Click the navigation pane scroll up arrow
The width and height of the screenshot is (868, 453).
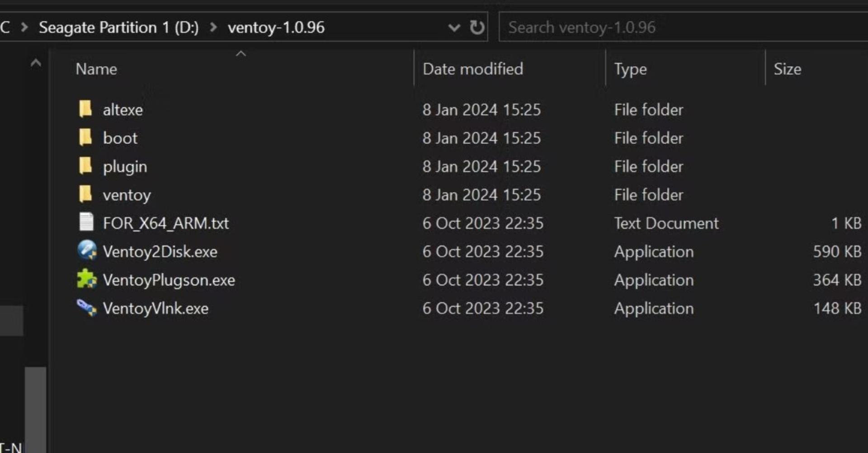click(36, 63)
